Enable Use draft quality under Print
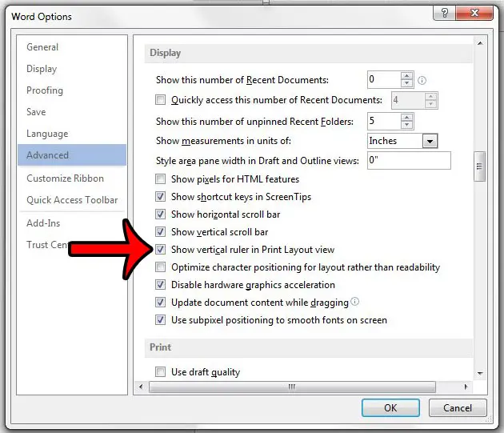The image size is (504, 433). [160, 372]
